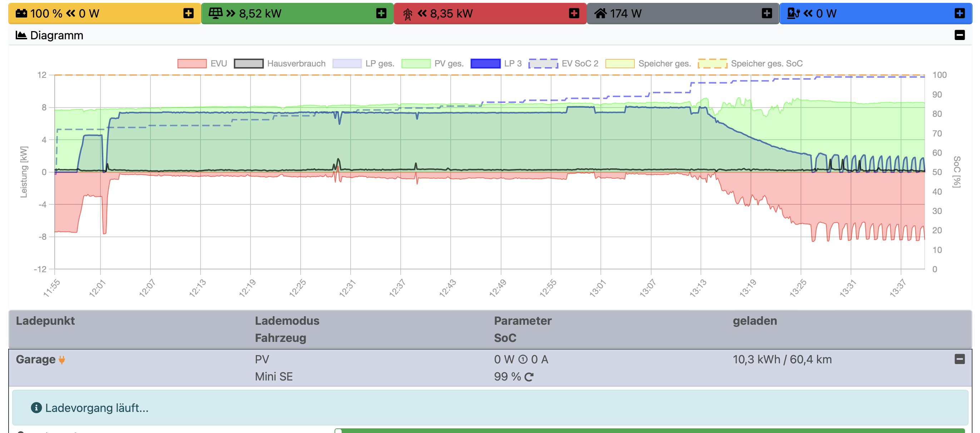Screen dimensions: 980x433
Task: Click the charging station icon
Action: click(x=793, y=13)
